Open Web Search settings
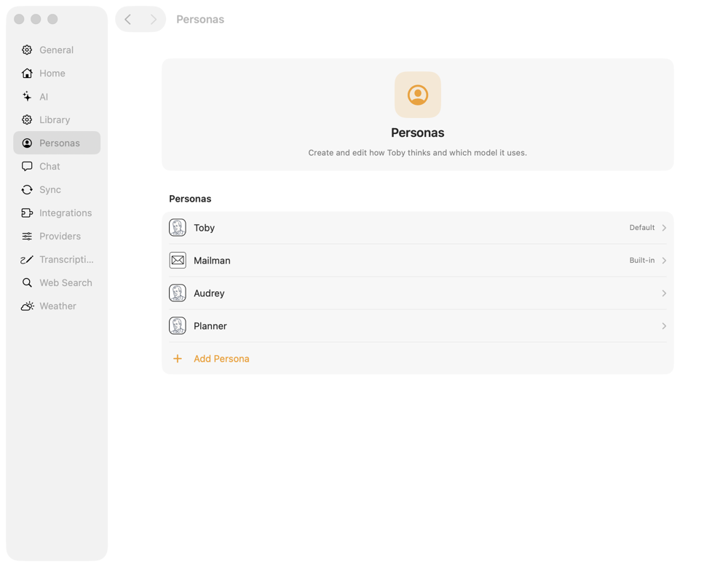The width and height of the screenshot is (728, 567). (57, 282)
